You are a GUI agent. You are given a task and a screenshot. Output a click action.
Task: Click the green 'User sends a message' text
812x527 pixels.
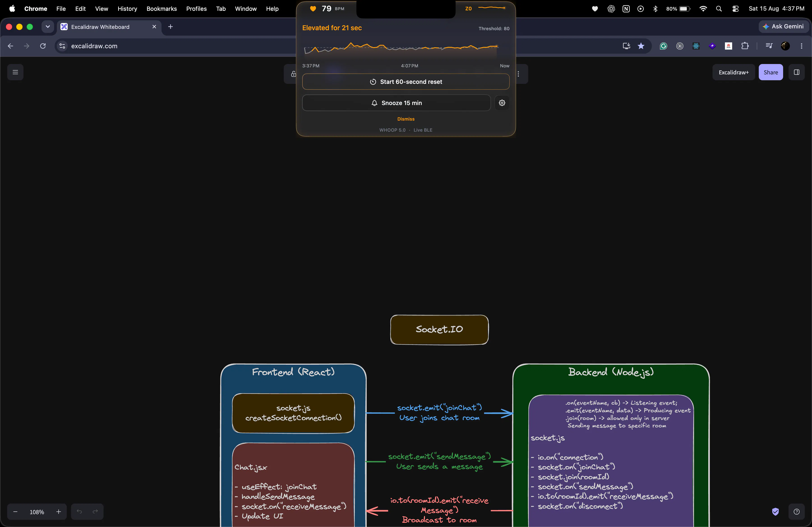[x=439, y=467]
